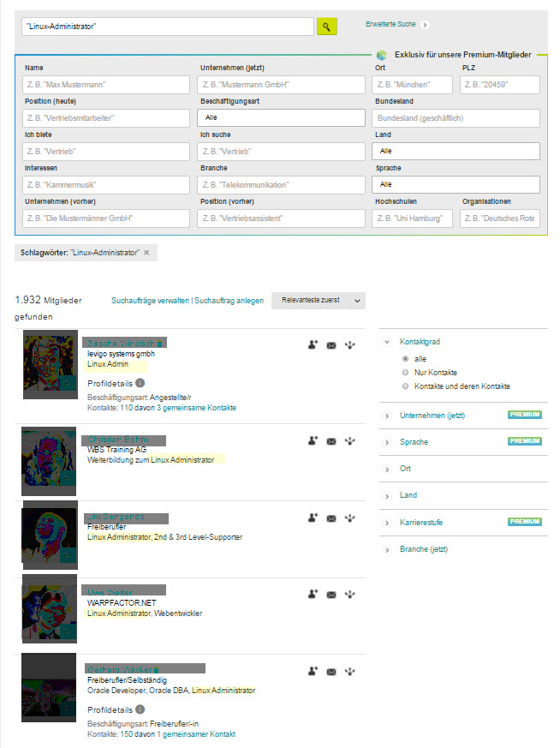The height and width of the screenshot is (748, 560).
Task: Add Gerhard Wacker as a contact
Action: (313, 671)
